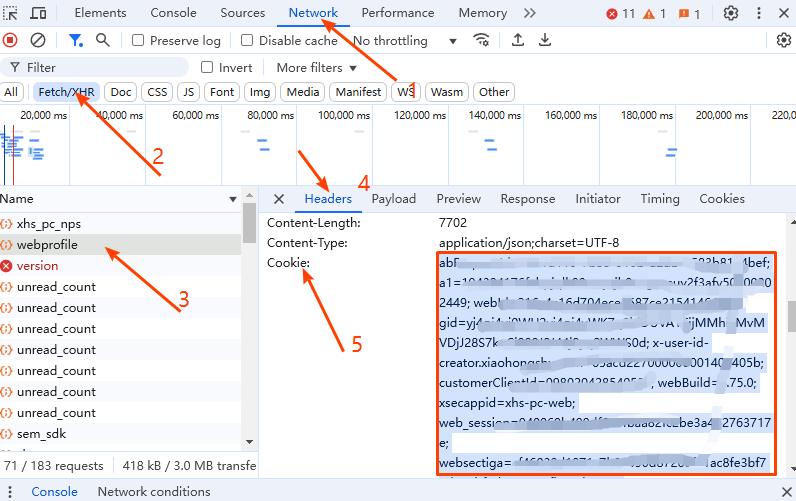Open network conditions wifi icon
The image size is (796, 501).
point(482,40)
